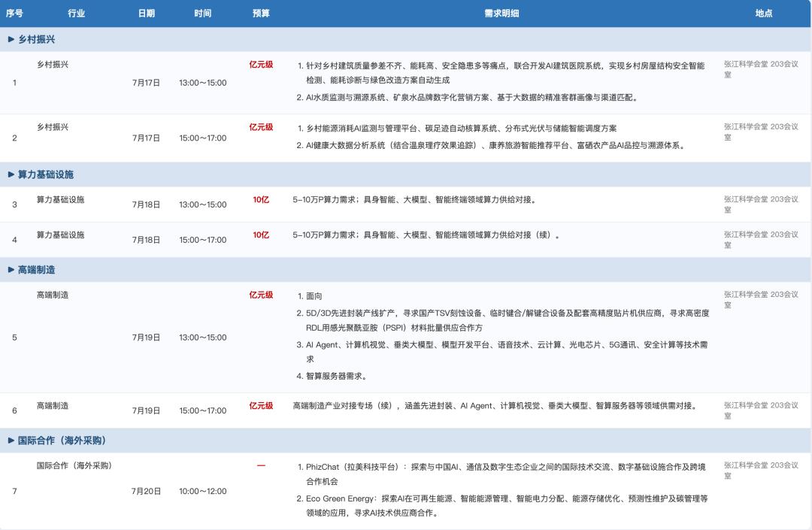Click 算力基础设施 industry cell in row 4
Screen dimensions: 812x530
(60, 235)
